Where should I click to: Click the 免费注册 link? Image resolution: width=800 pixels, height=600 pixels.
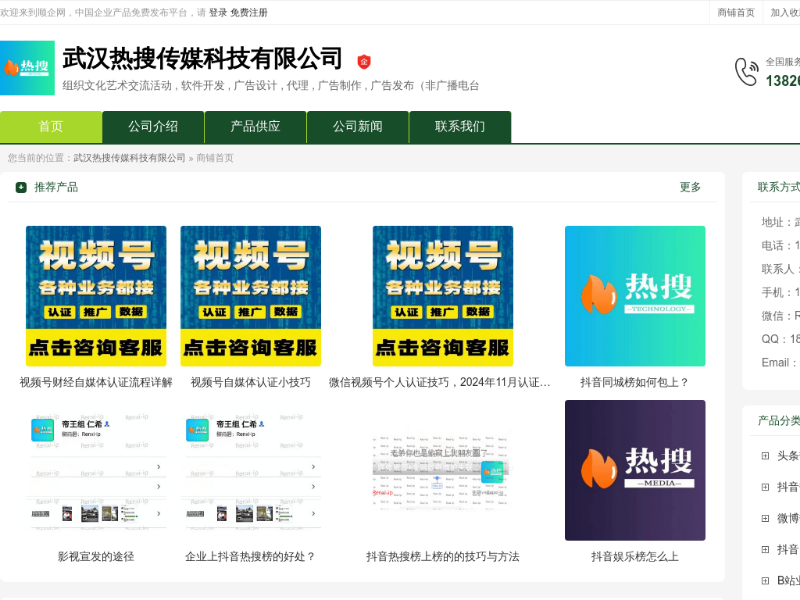coord(249,12)
